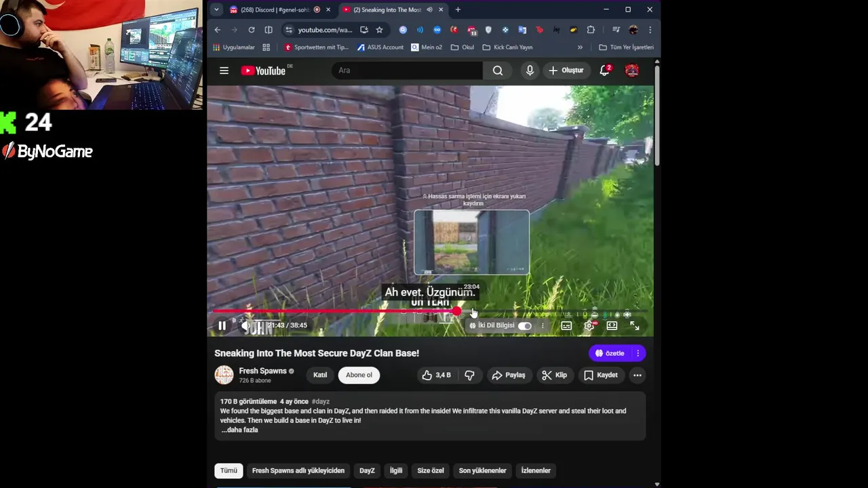
Task: Toggle subtitles/captions button in player
Action: point(566,326)
